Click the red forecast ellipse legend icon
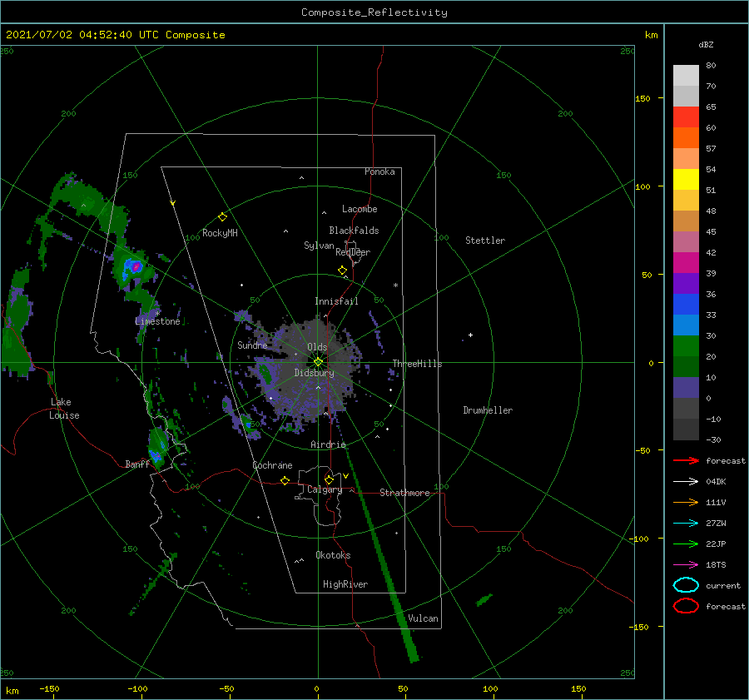This screenshot has width=749, height=700. point(686,606)
